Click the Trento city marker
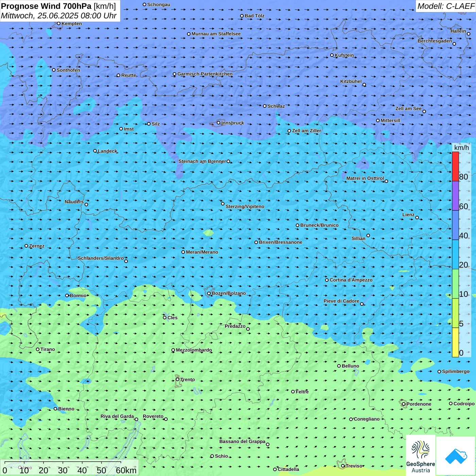Screen dimensions: 476x476 [x=177, y=379]
